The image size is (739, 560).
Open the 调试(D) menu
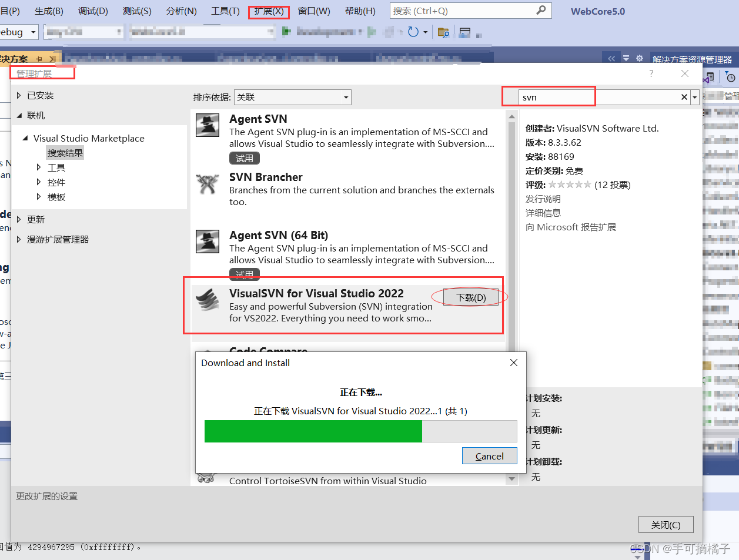(93, 11)
